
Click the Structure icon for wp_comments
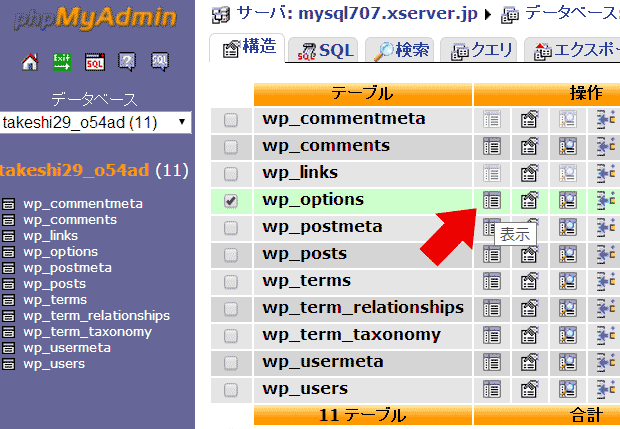point(530,146)
